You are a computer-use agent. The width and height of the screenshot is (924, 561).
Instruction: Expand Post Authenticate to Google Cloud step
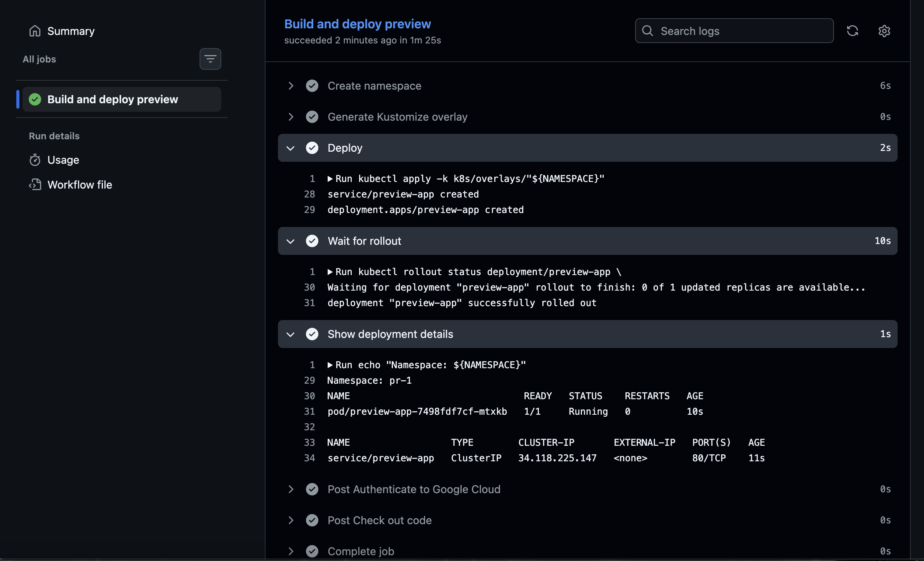tap(291, 489)
